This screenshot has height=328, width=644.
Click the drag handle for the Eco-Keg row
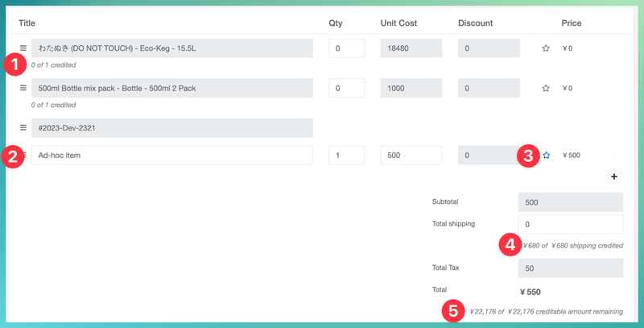(23, 49)
